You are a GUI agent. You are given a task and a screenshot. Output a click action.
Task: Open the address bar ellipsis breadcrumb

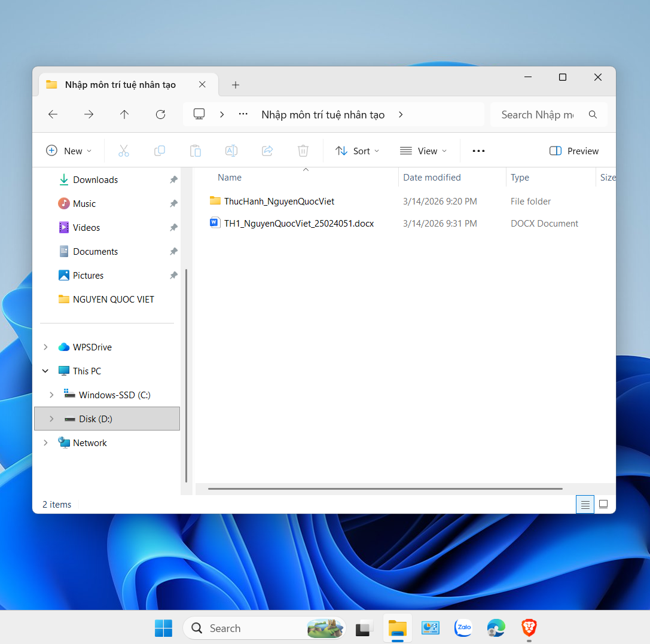coord(243,114)
